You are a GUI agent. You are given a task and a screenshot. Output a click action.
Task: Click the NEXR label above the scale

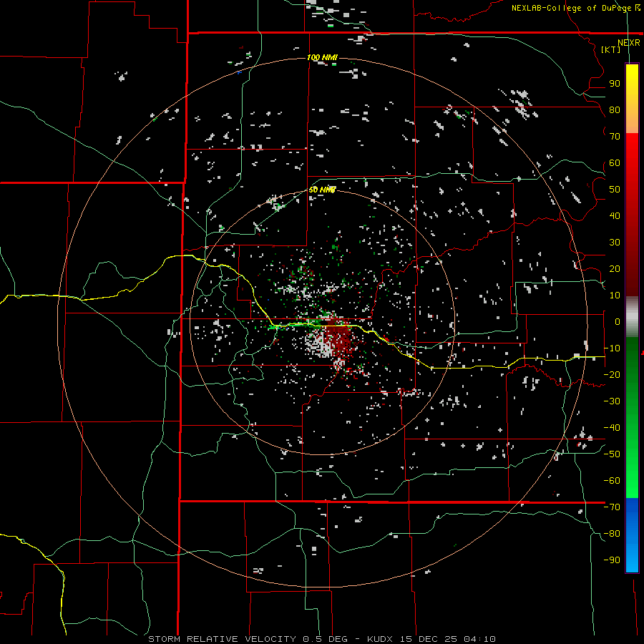coord(629,42)
